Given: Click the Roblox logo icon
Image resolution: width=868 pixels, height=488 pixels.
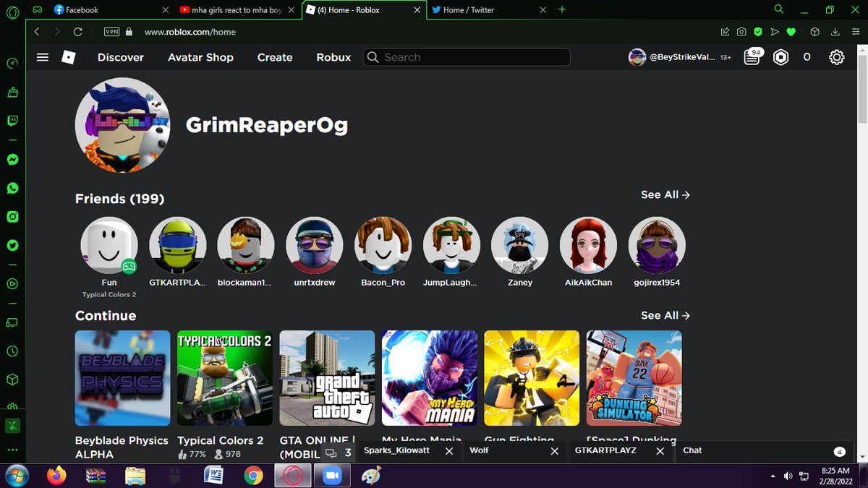Looking at the screenshot, I should pos(68,57).
